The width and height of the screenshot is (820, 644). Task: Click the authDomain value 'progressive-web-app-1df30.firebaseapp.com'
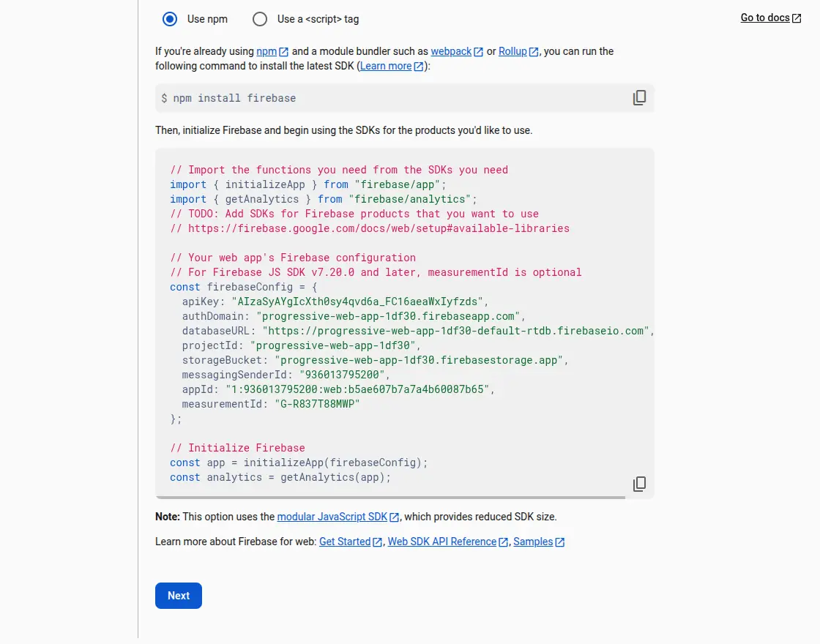pos(388,316)
